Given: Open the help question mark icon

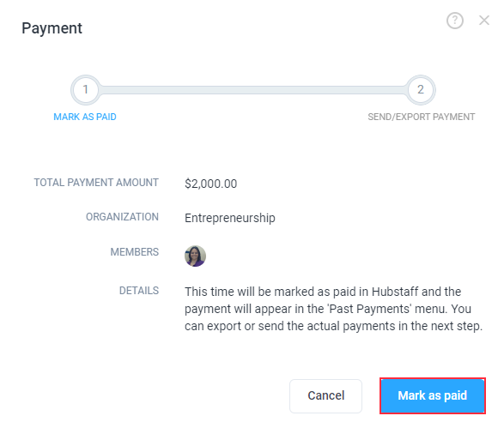Looking at the screenshot, I should (455, 21).
